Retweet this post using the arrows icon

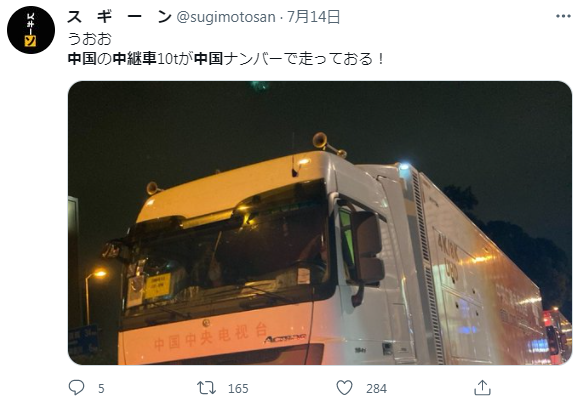coord(206,388)
